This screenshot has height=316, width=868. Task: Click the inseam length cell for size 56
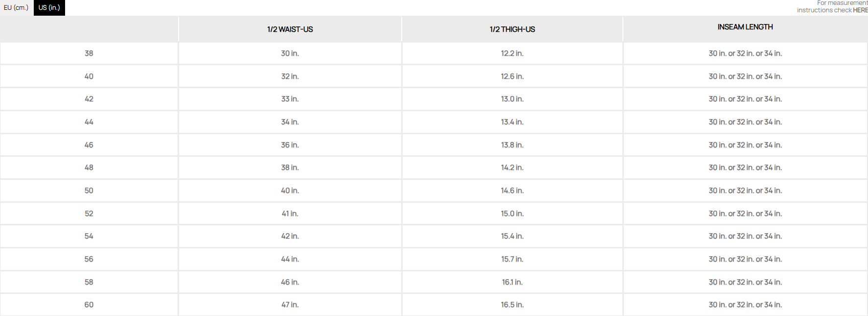point(745,259)
